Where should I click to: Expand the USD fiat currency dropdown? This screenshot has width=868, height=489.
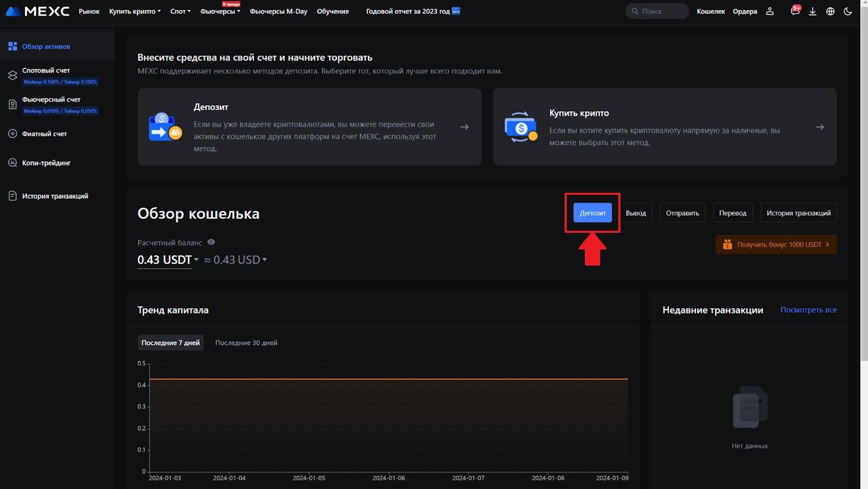[265, 260]
